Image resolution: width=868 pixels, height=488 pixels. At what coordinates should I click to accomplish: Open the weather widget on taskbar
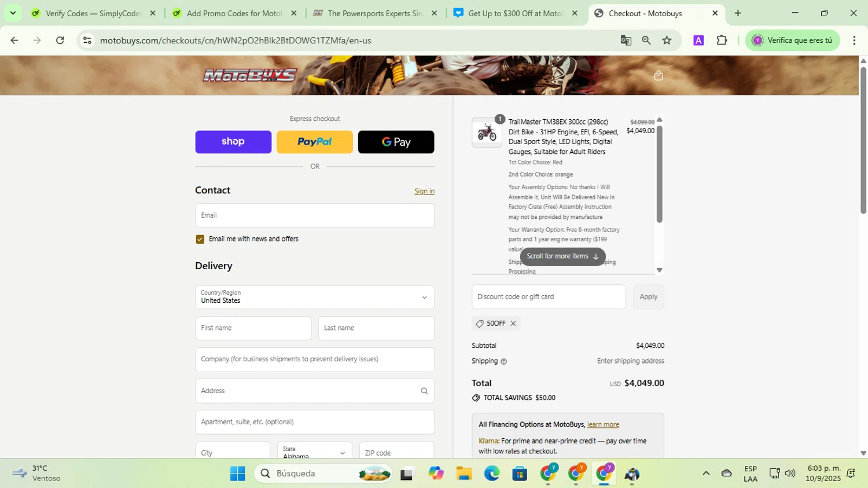(36, 474)
